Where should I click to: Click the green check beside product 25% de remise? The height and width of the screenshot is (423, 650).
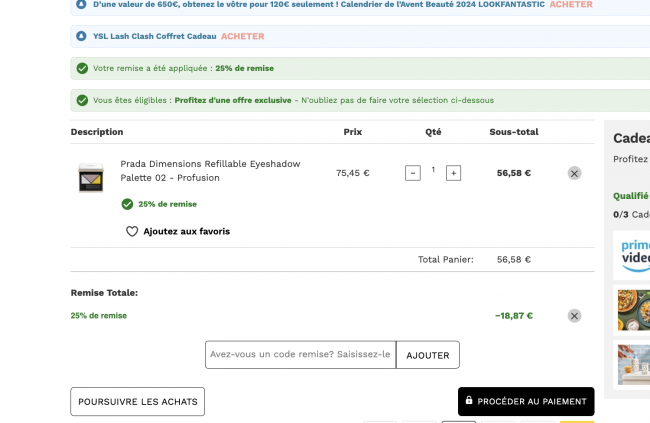point(127,204)
